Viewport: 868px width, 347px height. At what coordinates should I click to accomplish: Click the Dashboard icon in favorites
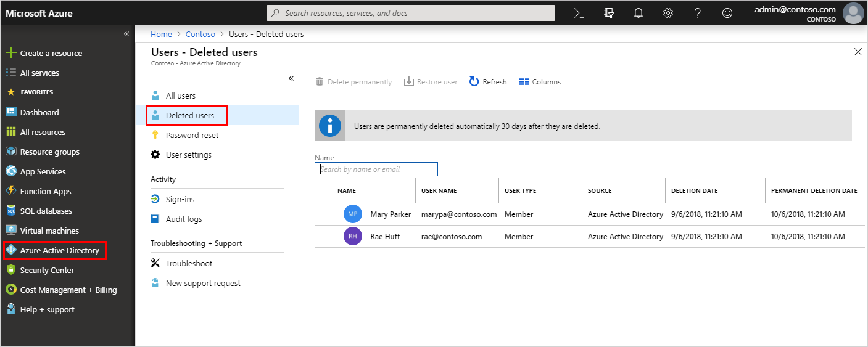10,112
